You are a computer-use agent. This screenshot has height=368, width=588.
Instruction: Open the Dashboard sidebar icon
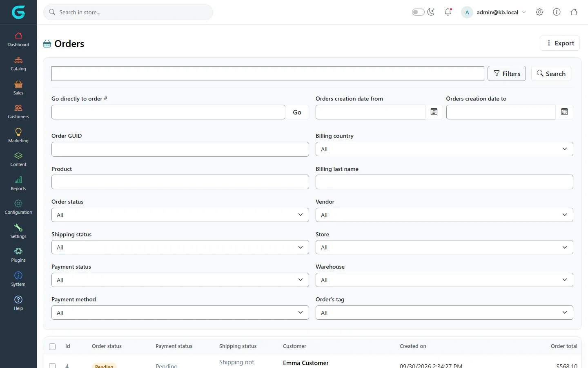pyautogui.click(x=18, y=40)
